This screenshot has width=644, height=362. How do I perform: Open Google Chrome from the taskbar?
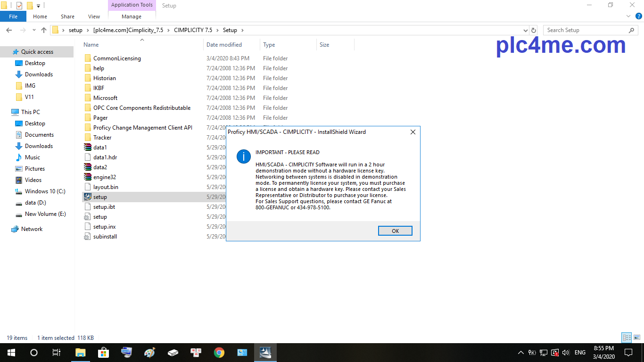point(219,353)
